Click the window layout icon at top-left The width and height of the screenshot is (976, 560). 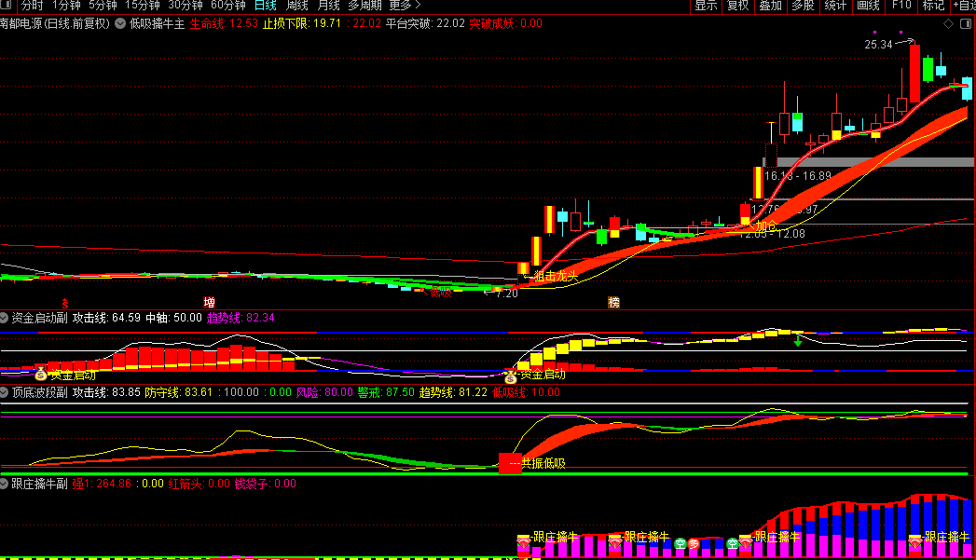(x=7, y=5)
